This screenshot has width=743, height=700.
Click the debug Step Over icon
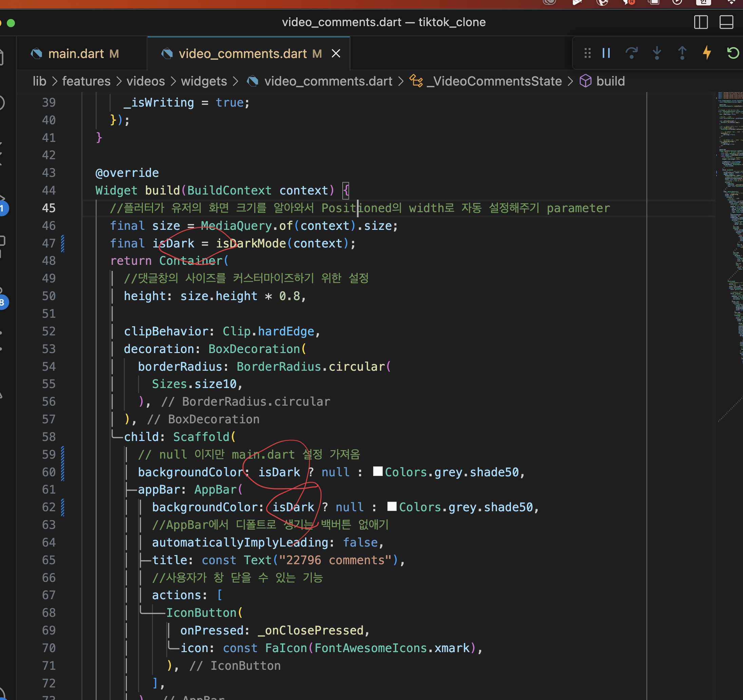point(632,53)
